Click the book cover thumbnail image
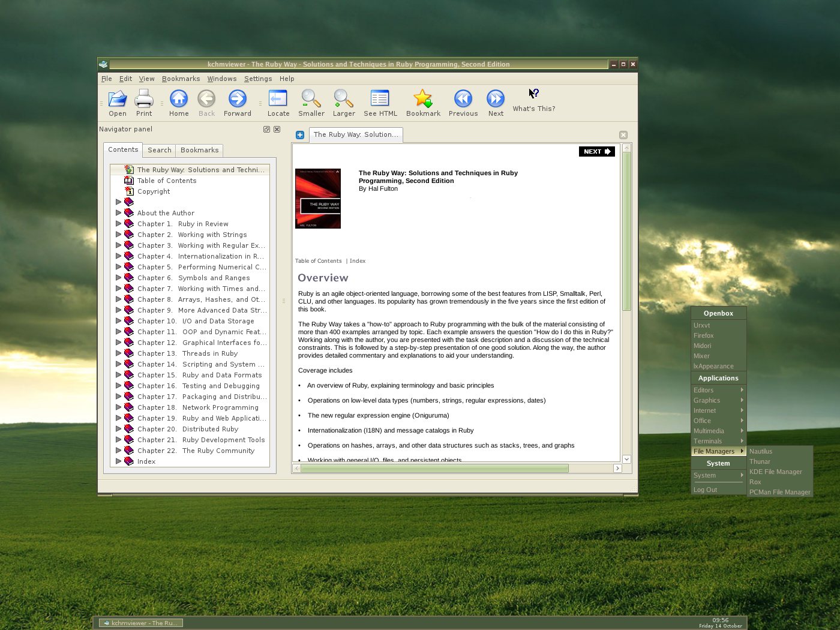 (x=318, y=199)
